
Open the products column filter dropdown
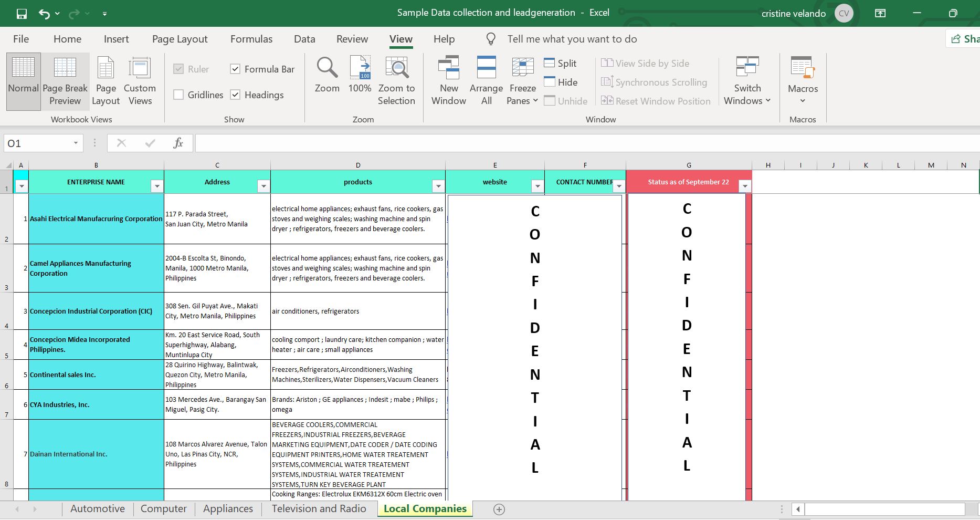[438, 186]
